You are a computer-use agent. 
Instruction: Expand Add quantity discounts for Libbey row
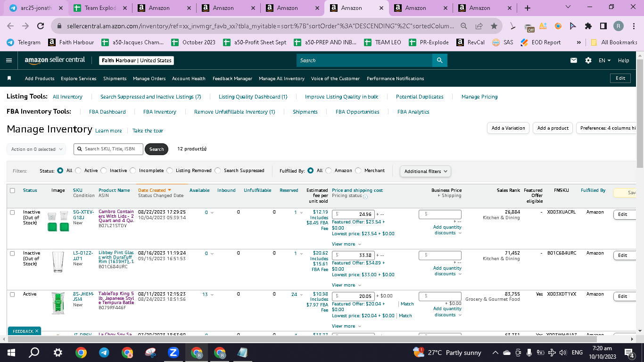[447, 271]
